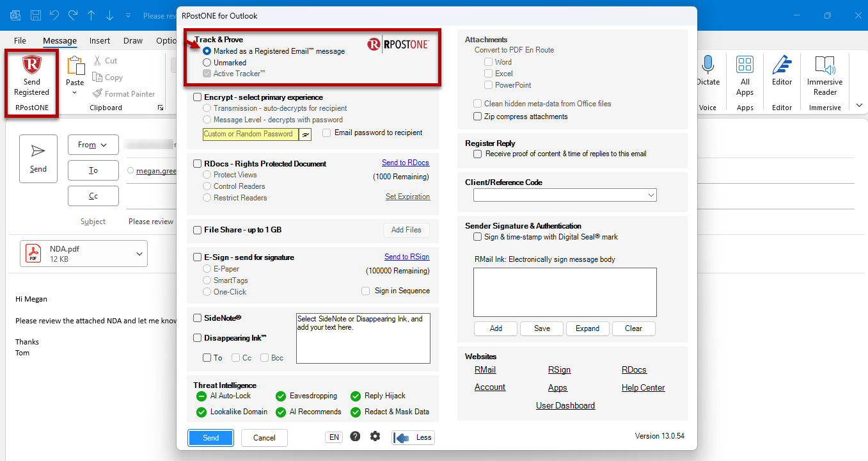868x461 pixels.
Task: Open the All Apps grid icon
Action: (745, 65)
